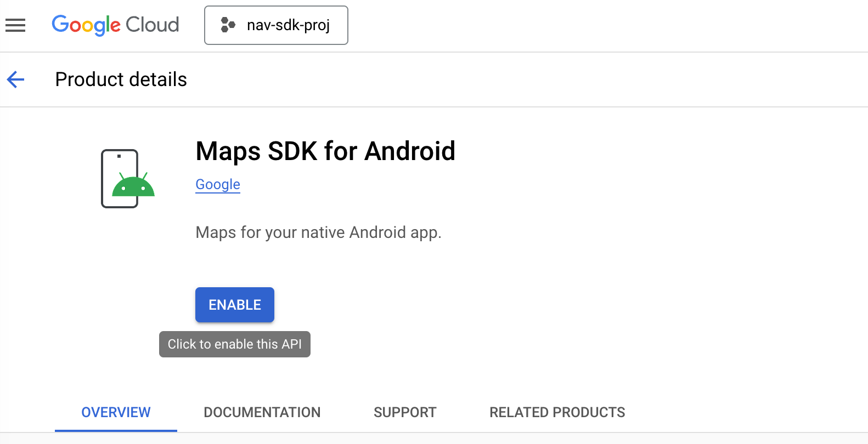Select the Support tab

405,412
